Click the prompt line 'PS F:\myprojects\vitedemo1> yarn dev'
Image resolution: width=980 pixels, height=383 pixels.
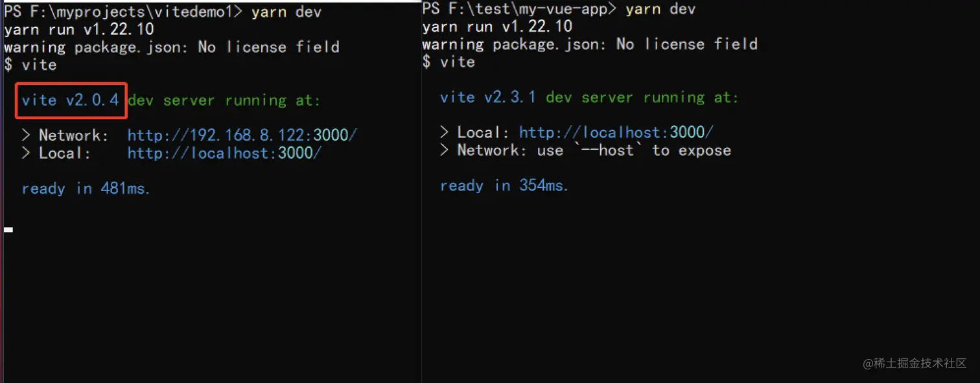point(163,12)
